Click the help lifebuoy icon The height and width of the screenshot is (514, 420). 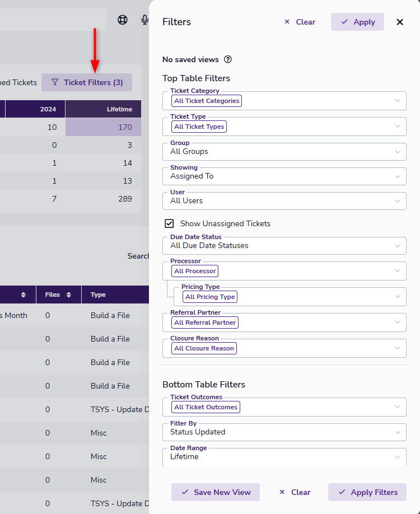point(123,20)
